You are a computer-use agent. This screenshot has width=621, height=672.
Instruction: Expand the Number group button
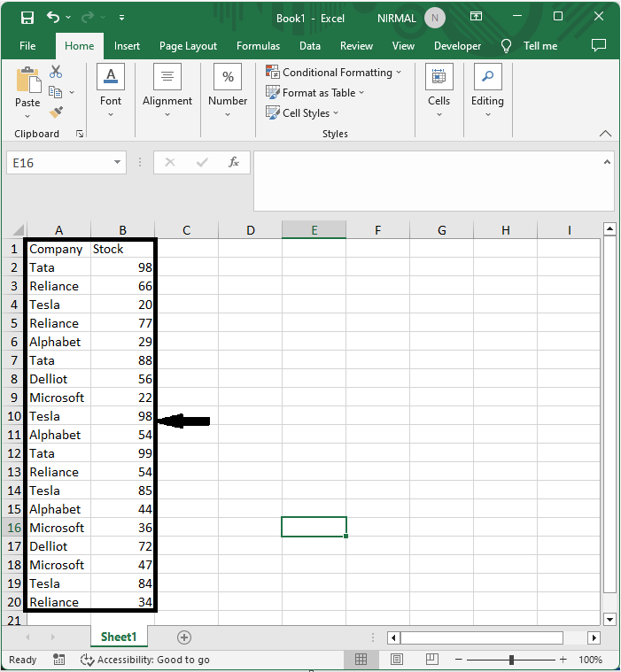(228, 90)
